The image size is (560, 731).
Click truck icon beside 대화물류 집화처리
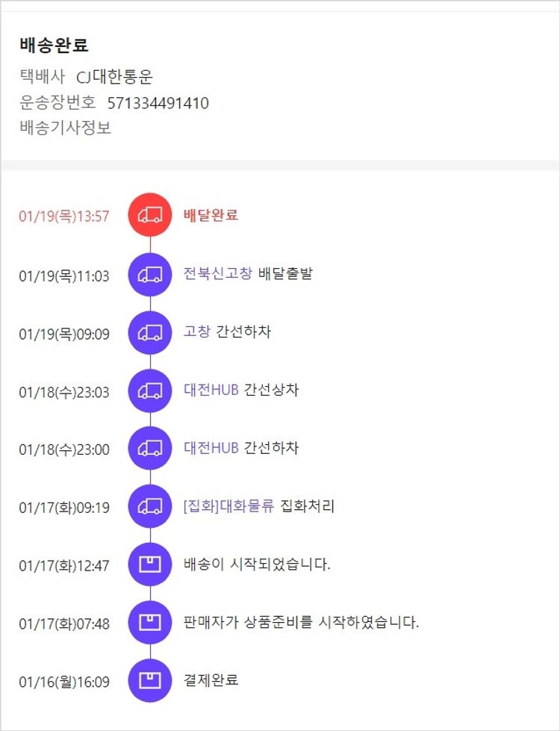[150, 507]
